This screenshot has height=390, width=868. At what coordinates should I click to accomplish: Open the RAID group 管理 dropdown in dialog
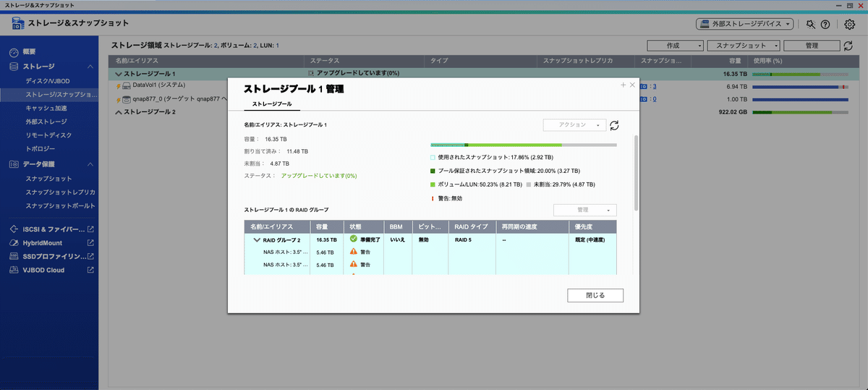click(585, 210)
